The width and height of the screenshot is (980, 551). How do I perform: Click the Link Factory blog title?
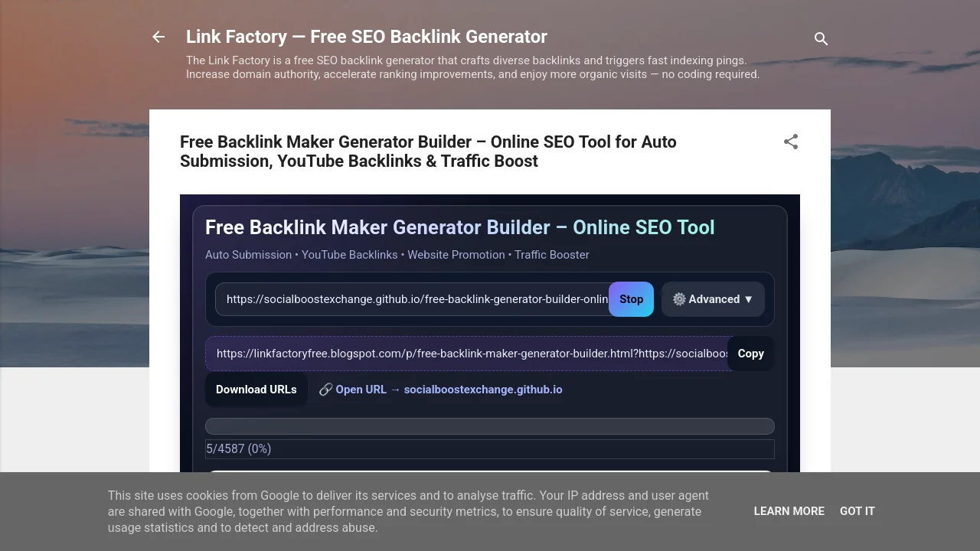pos(367,37)
